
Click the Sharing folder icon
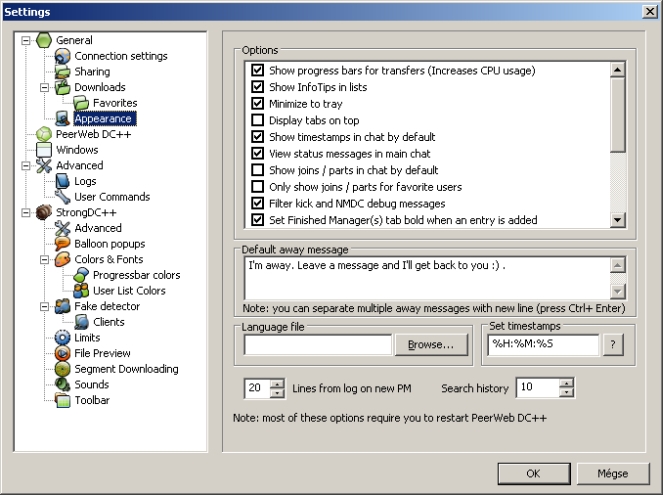(62, 72)
